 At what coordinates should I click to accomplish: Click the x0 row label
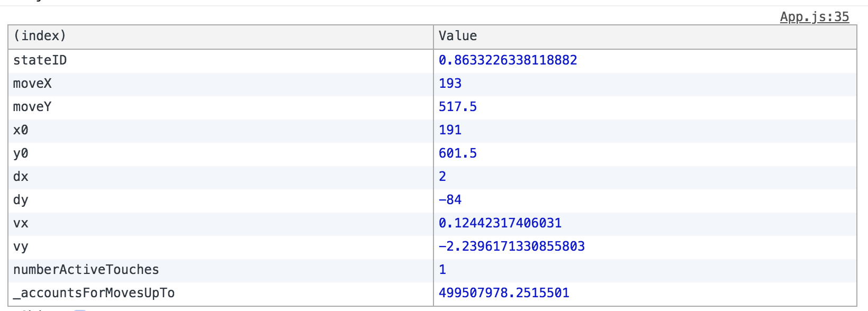(21, 130)
